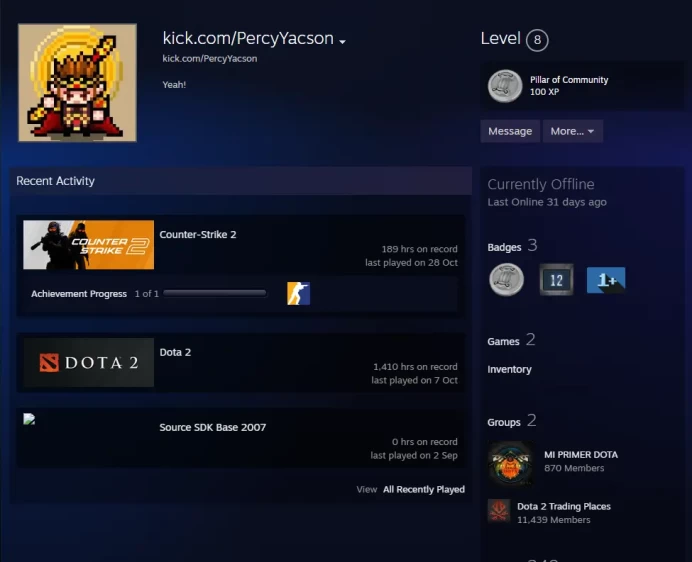Click the broken image icon for Source SDK Base 2007

[29, 419]
